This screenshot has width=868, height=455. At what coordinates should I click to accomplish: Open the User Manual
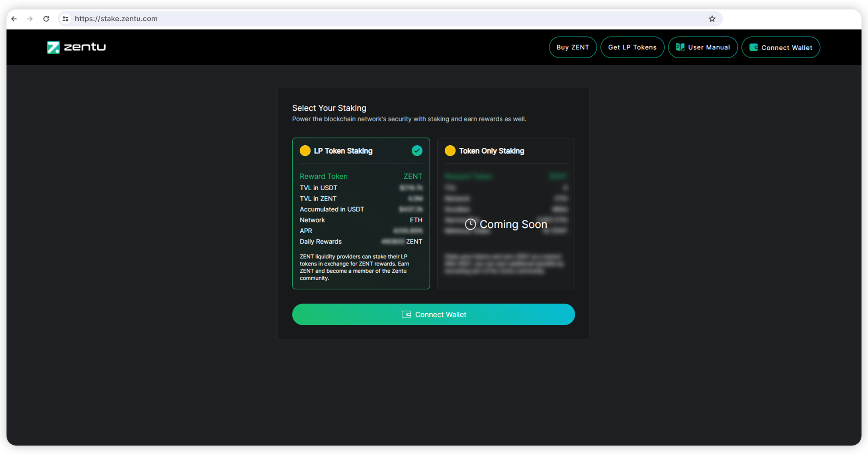(x=703, y=47)
